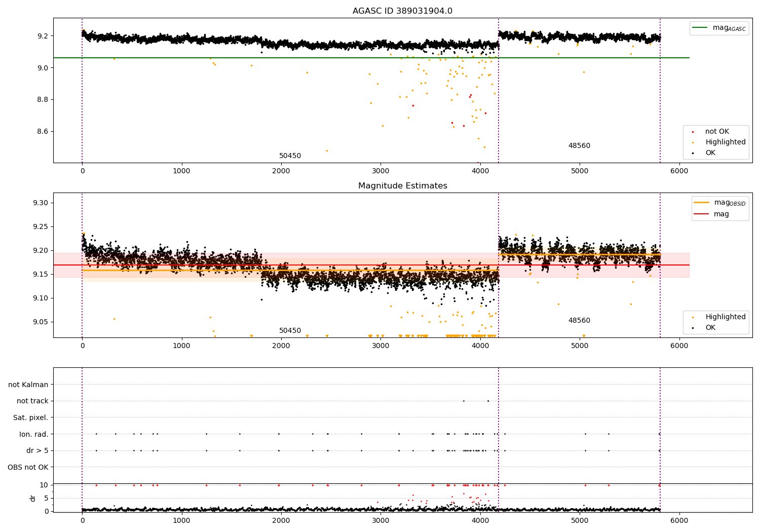760x532 pixels.
Task: Click the 'dr' y-axis label
Action: click(32, 498)
